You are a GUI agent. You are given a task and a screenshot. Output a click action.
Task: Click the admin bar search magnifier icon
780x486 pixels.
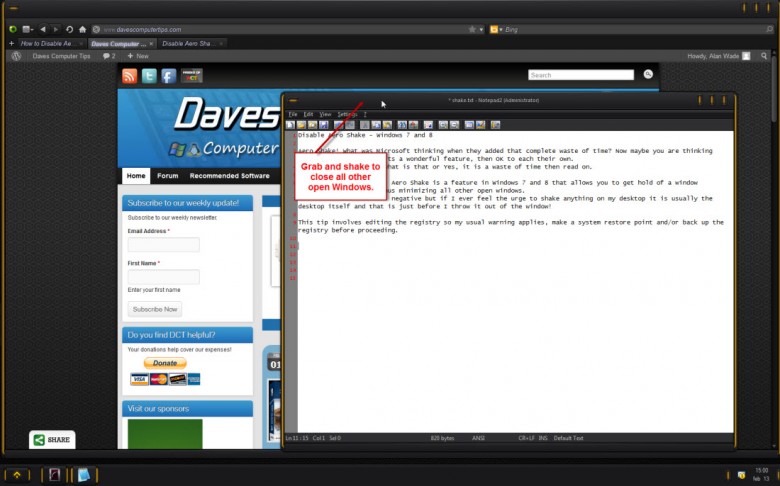click(x=764, y=56)
